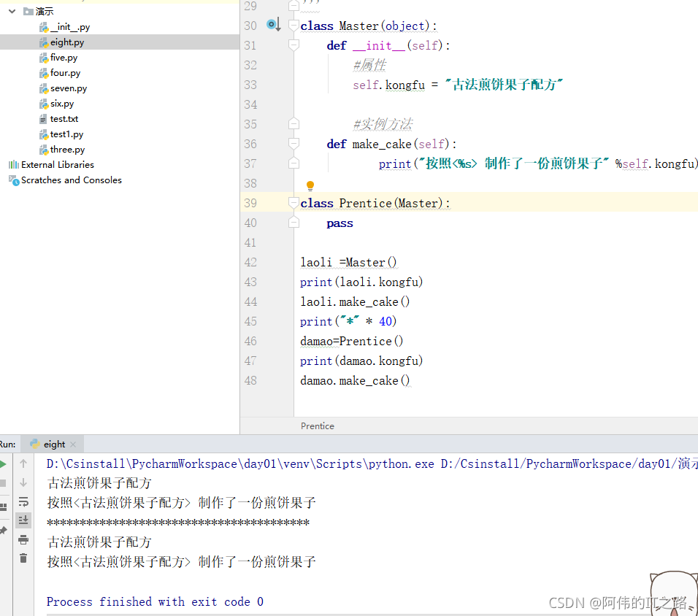Clear all console output with trash icon
The width and height of the screenshot is (698, 616).
point(23,558)
